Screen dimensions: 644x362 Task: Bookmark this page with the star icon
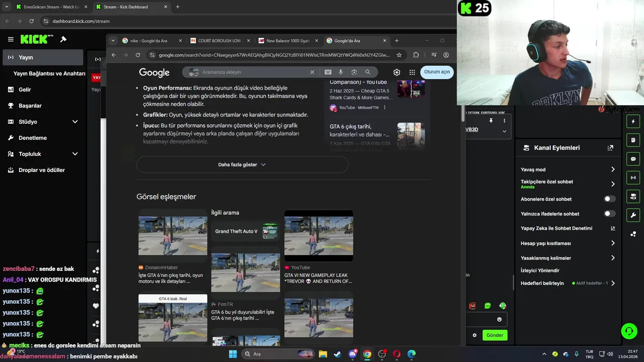[x=399, y=55]
